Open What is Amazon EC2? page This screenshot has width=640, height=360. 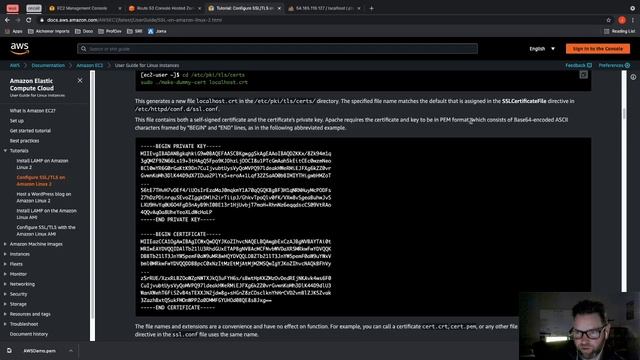33,111
